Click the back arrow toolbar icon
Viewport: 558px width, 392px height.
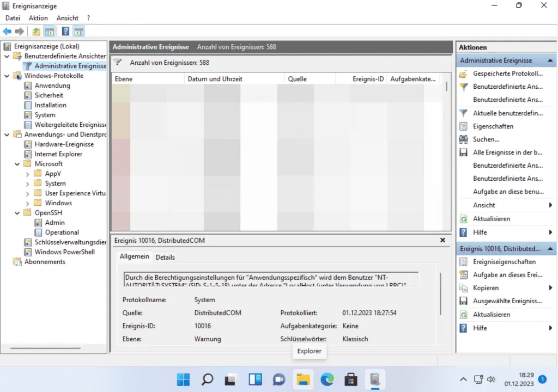[x=7, y=32]
